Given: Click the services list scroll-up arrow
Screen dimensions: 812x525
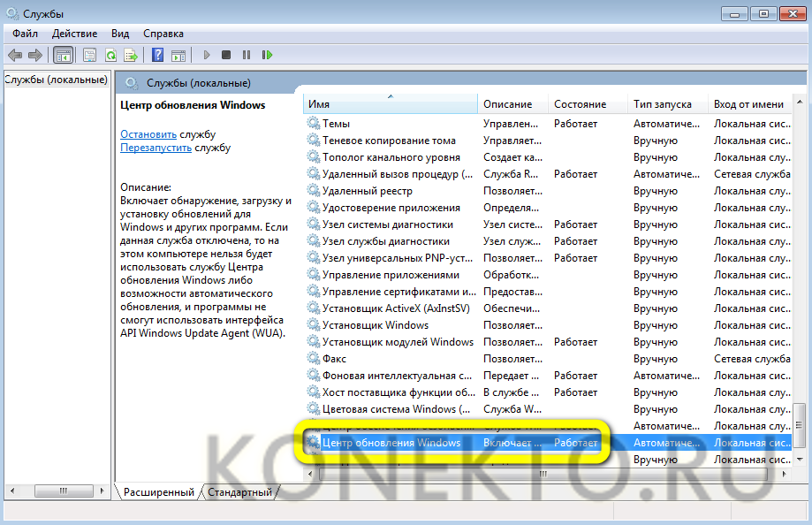Looking at the screenshot, I should (x=800, y=102).
